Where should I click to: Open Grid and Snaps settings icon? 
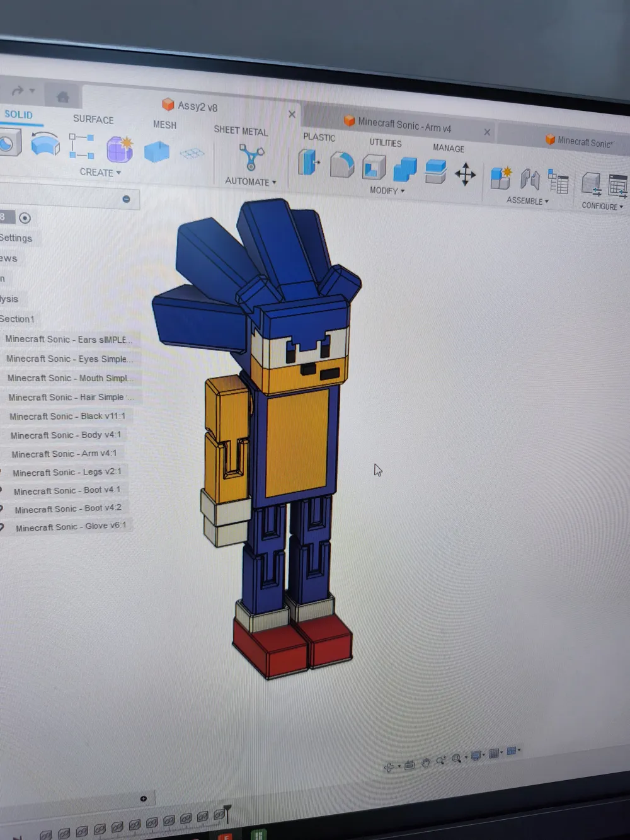[494, 753]
